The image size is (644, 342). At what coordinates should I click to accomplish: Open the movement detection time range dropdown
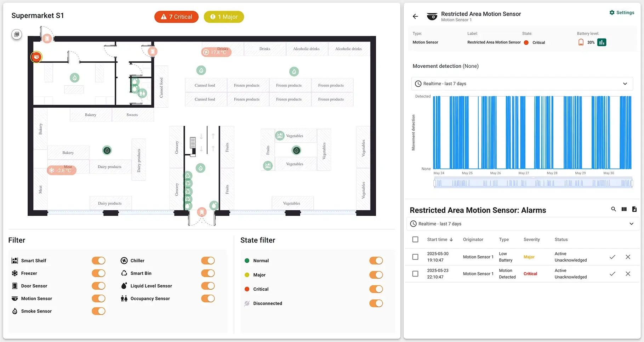pyautogui.click(x=625, y=84)
